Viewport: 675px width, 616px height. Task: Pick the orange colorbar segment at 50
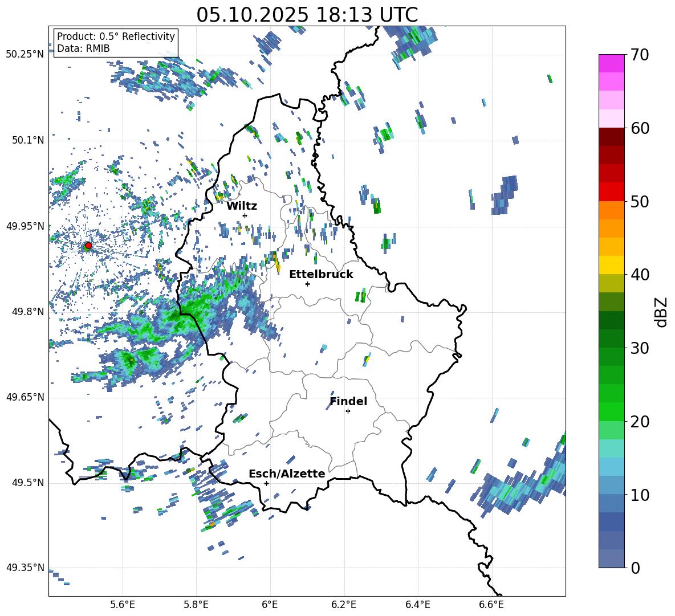612,210
